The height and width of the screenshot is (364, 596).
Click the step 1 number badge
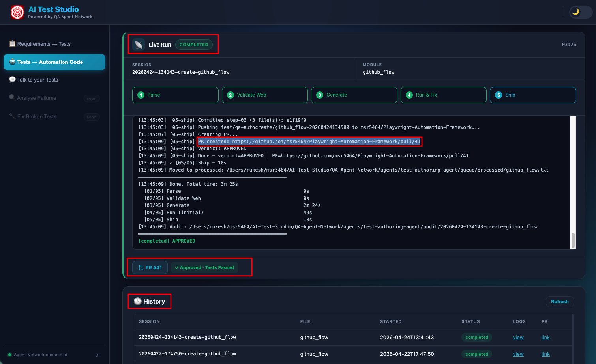(141, 95)
